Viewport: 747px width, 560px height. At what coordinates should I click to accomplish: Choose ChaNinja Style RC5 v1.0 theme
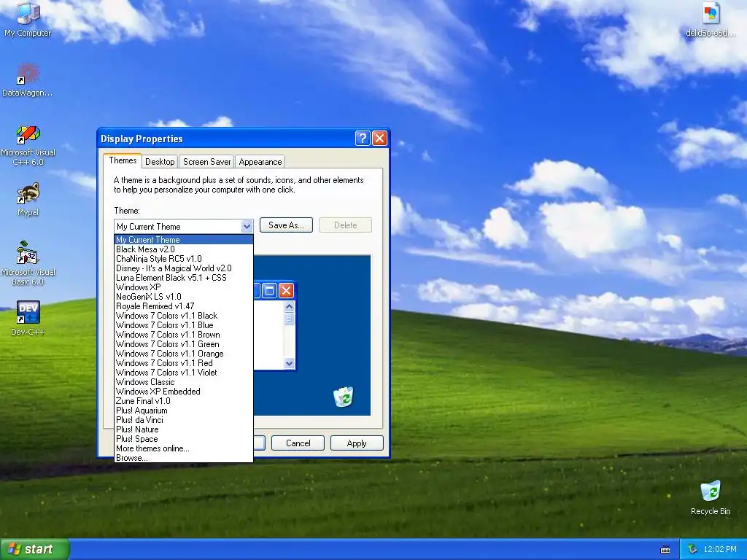point(184,259)
